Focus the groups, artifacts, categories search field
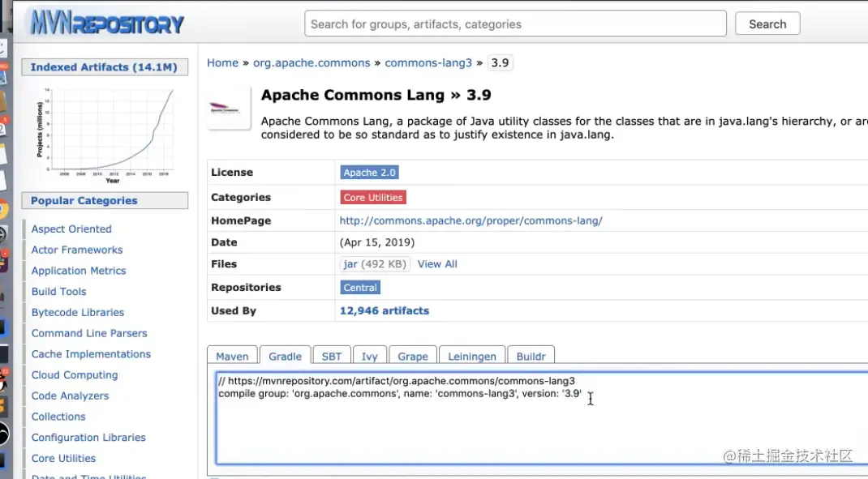Viewport: 868px width, 479px height. (x=516, y=24)
